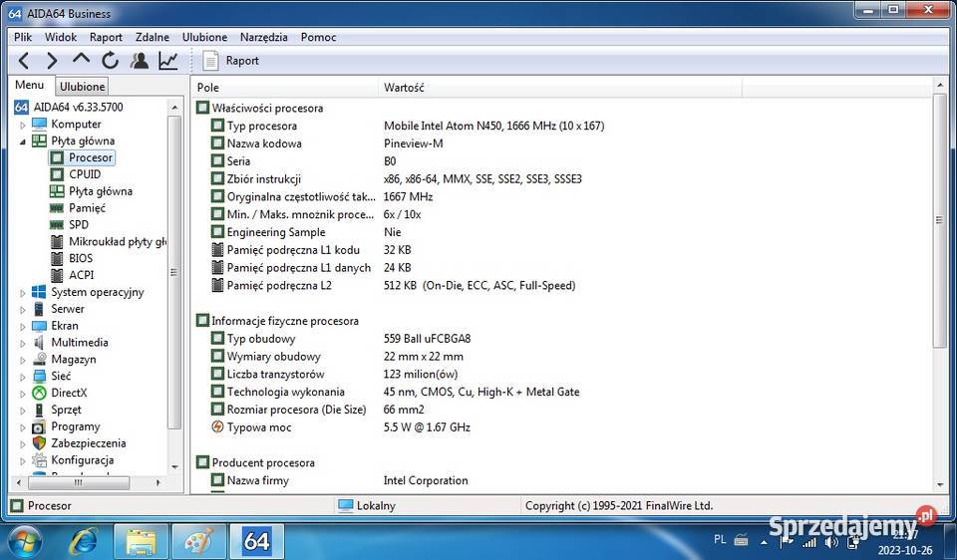Image resolution: width=957 pixels, height=560 pixels.
Task: Open the graph chart toolbar icon
Action: pos(167,61)
